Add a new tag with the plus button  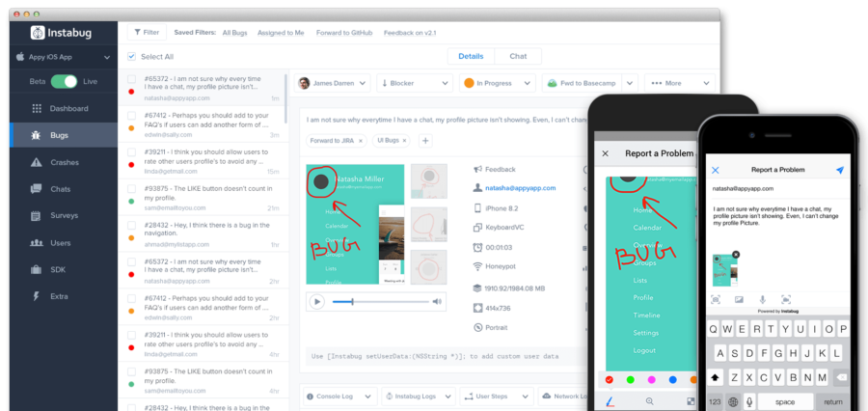click(425, 141)
